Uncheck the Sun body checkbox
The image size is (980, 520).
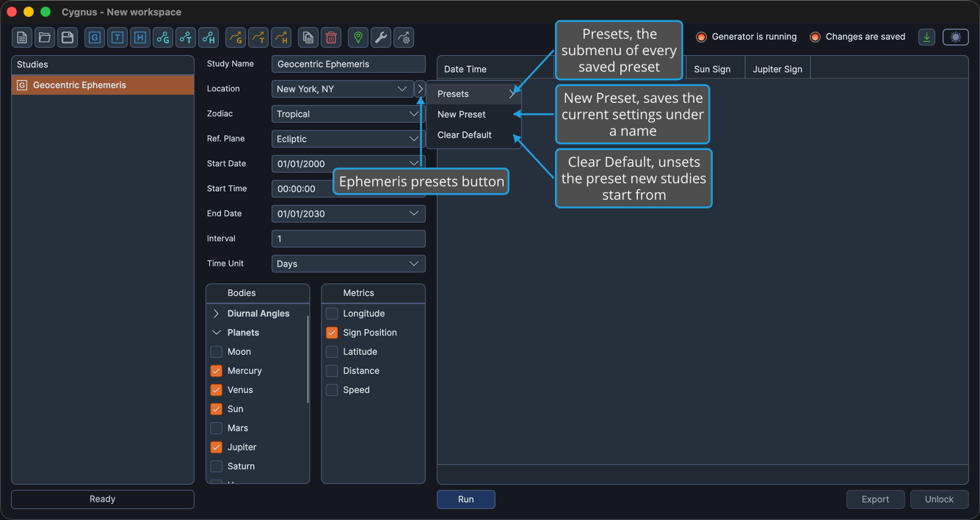click(217, 409)
